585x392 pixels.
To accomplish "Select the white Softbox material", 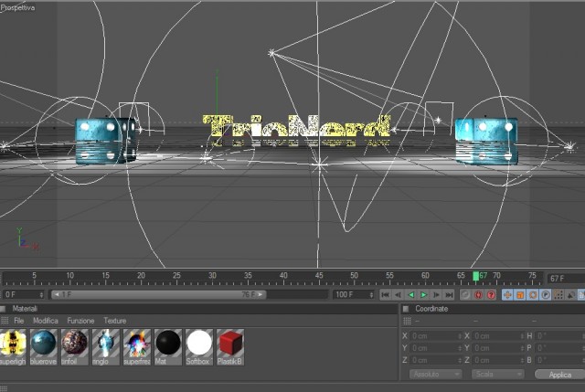I will click(x=199, y=347).
